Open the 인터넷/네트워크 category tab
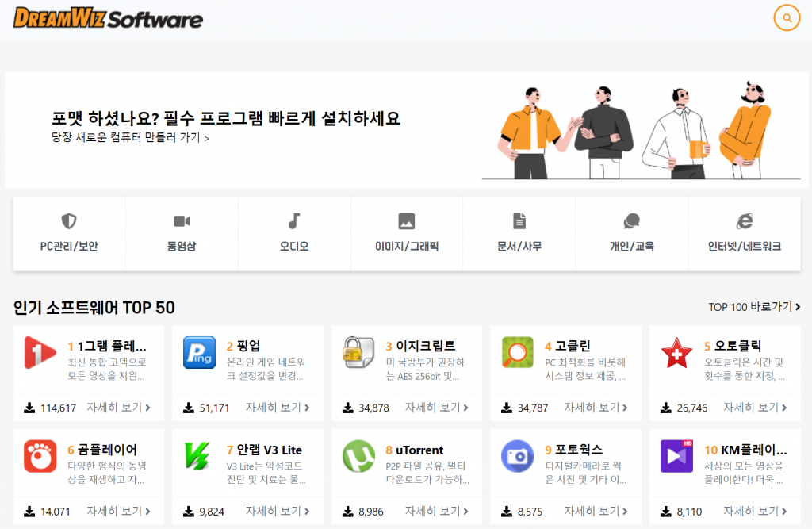Screen dimensions: 812x529 [x=745, y=234]
